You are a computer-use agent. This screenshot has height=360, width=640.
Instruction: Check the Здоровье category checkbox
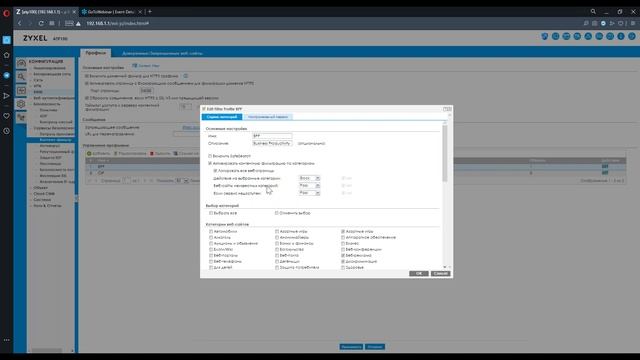pos(343,267)
